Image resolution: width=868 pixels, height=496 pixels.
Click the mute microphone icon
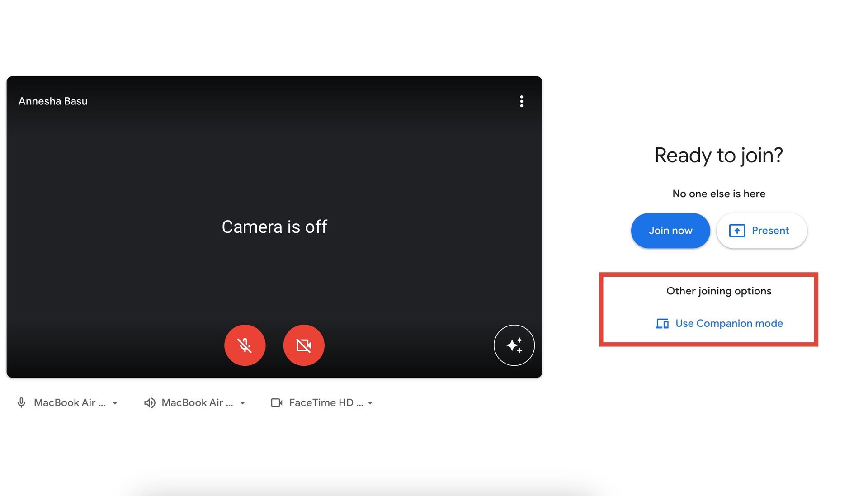point(245,345)
